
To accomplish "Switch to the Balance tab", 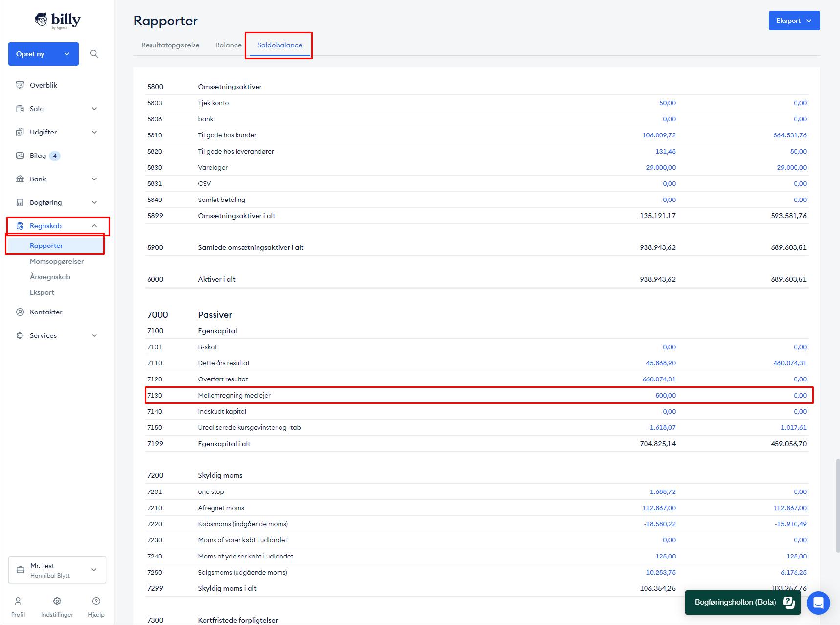I will [x=229, y=45].
